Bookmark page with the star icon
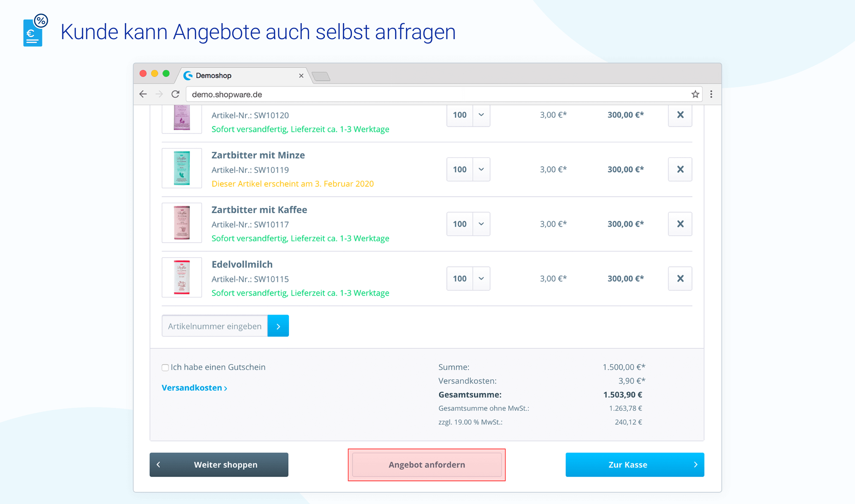 695,94
